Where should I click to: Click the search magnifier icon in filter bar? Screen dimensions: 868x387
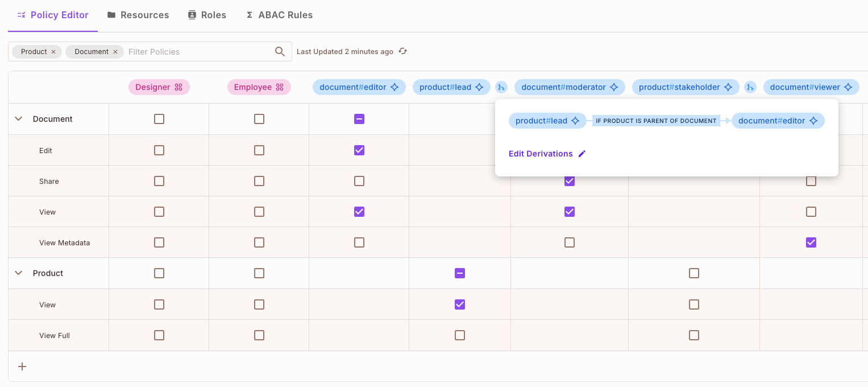280,52
